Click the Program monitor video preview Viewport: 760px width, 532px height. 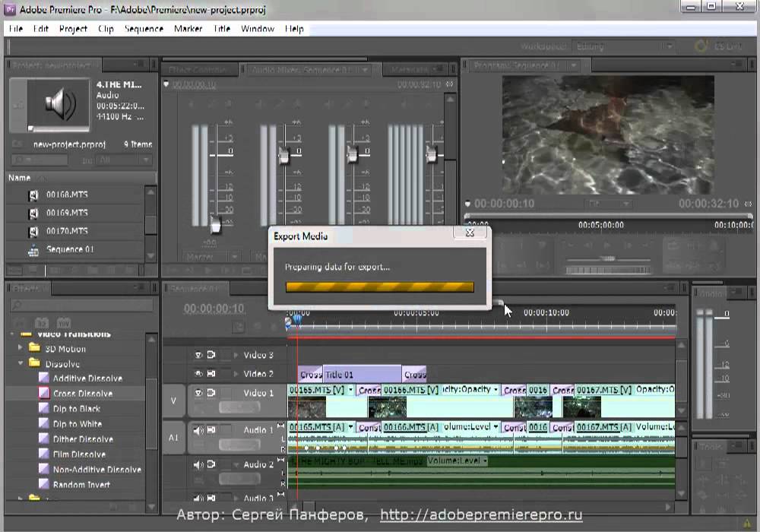pyautogui.click(x=608, y=135)
